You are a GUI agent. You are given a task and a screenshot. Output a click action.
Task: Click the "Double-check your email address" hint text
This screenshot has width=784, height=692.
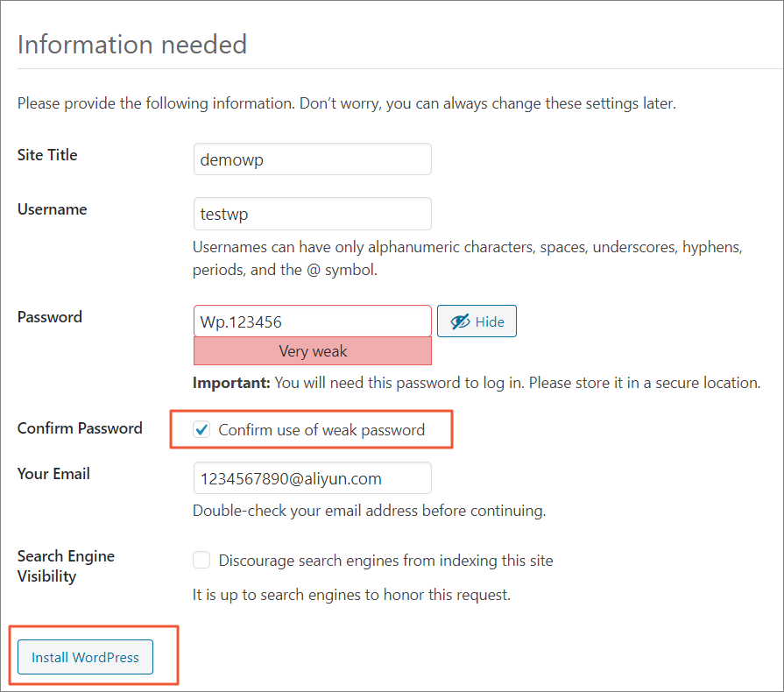coord(369,511)
